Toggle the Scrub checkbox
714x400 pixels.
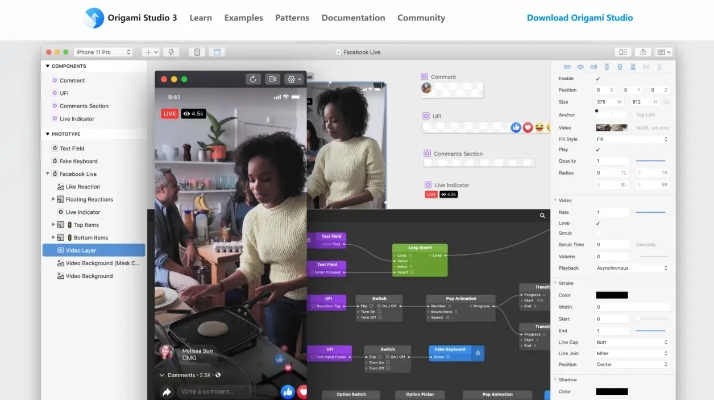pos(598,233)
